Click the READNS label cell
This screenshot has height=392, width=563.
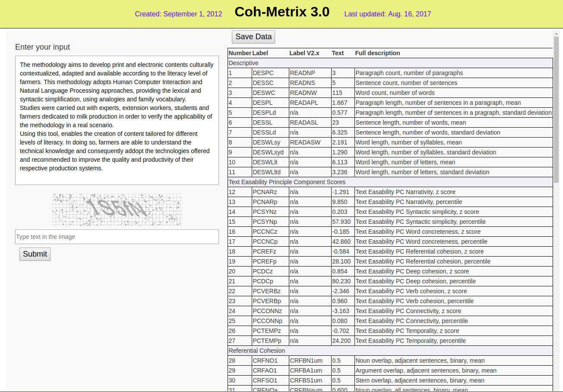click(310, 83)
